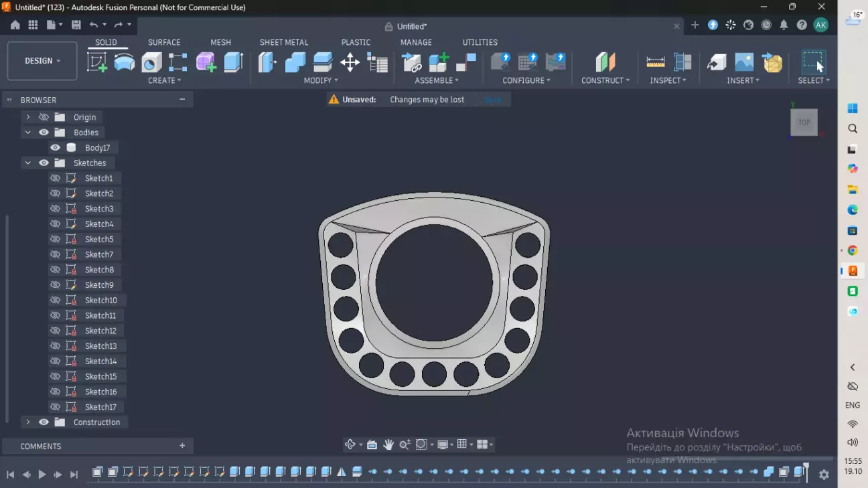This screenshot has width=868, height=488.
Task: Expand the Construction folder
Action: [28, 422]
